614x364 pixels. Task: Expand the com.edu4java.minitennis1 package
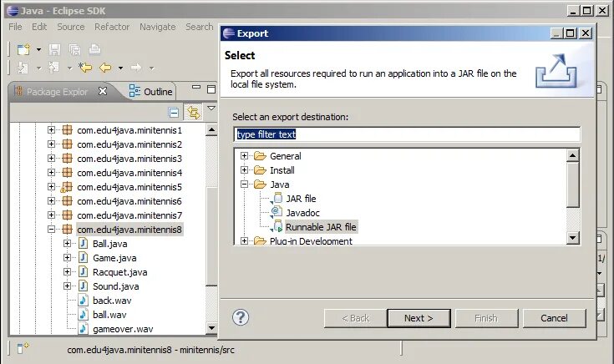(51, 129)
